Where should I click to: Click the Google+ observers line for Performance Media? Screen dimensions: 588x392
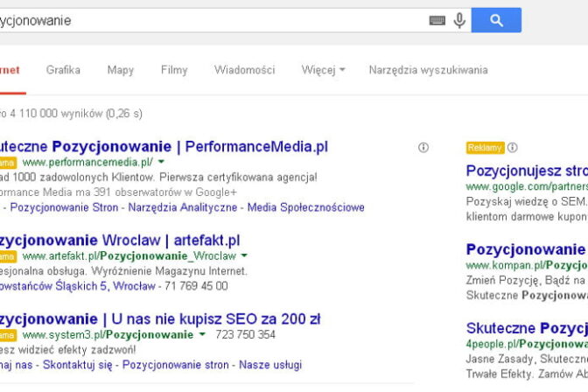118,192
